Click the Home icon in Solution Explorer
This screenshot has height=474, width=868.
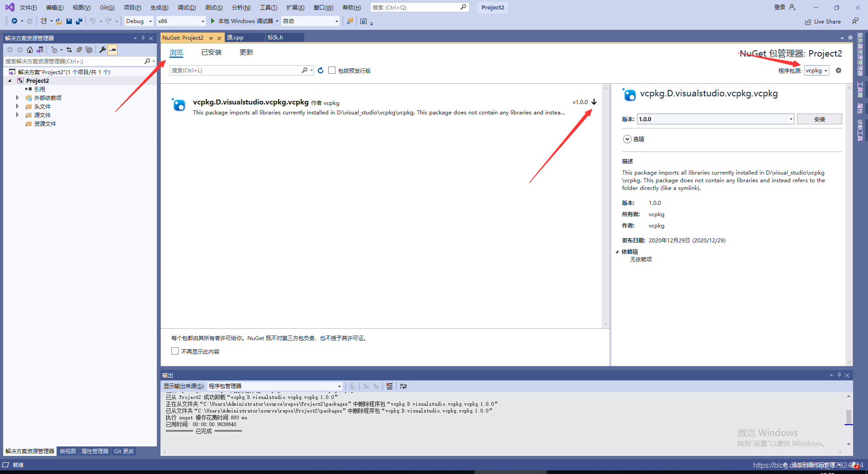coord(30,50)
